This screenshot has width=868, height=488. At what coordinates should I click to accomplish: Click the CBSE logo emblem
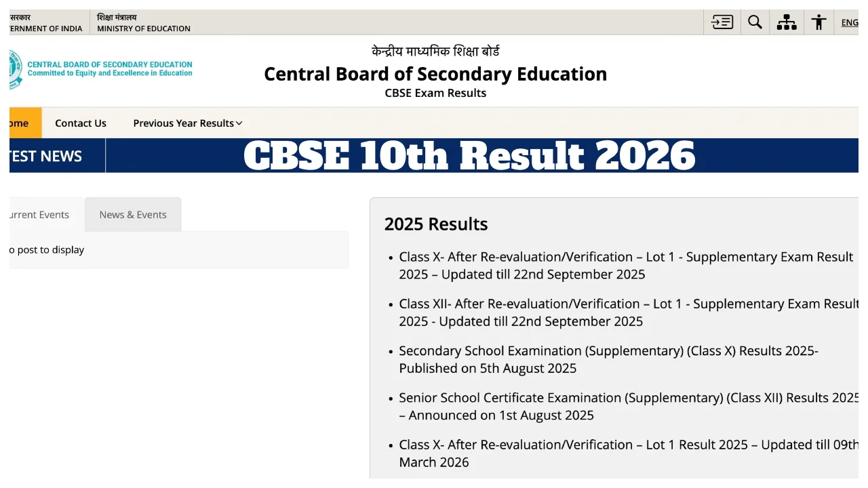(15, 69)
